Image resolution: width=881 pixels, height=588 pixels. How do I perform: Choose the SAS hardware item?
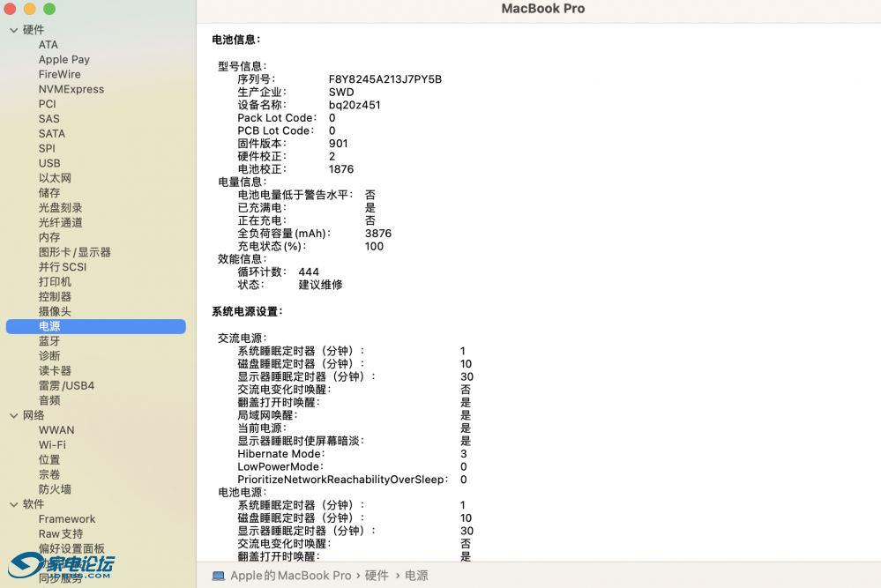tap(49, 119)
